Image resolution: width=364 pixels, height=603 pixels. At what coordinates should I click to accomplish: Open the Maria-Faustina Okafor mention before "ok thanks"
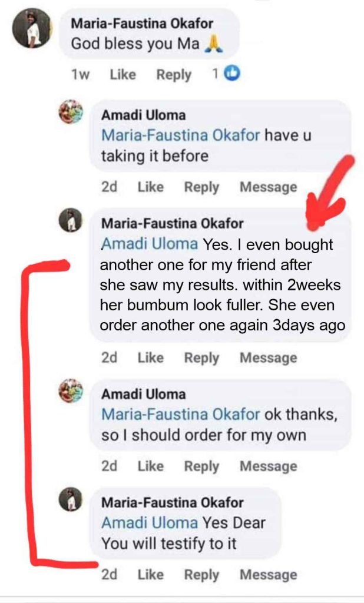click(180, 414)
